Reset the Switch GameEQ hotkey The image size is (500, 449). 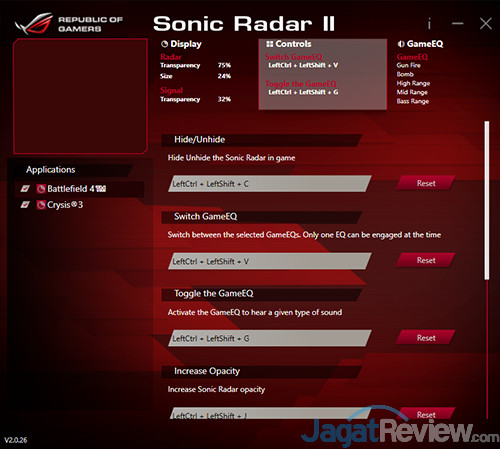pyautogui.click(x=426, y=260)
